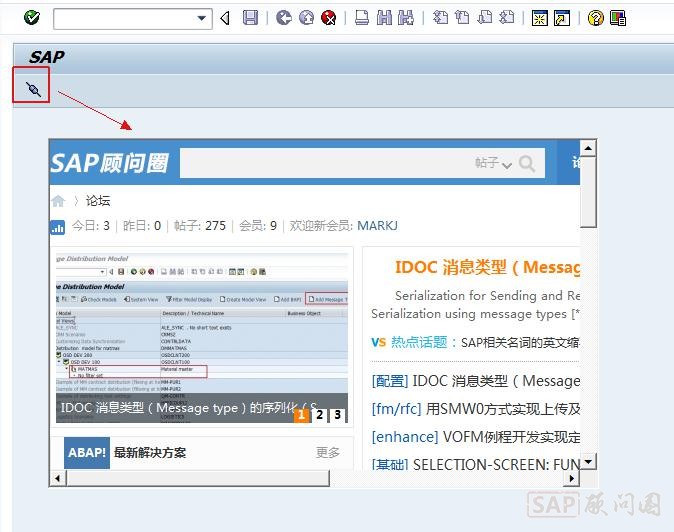Click the Previous Page icon

tap(463, 18)
